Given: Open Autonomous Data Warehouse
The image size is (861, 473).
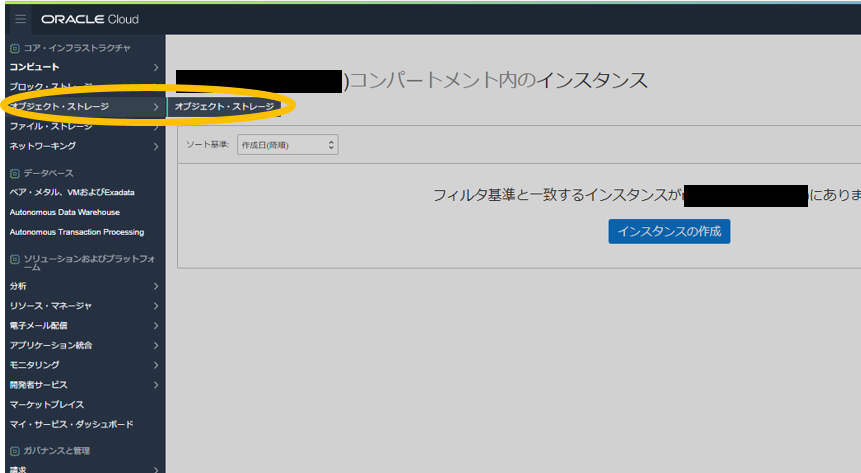Looking at the screenshot, I should [x=65, y=212].
